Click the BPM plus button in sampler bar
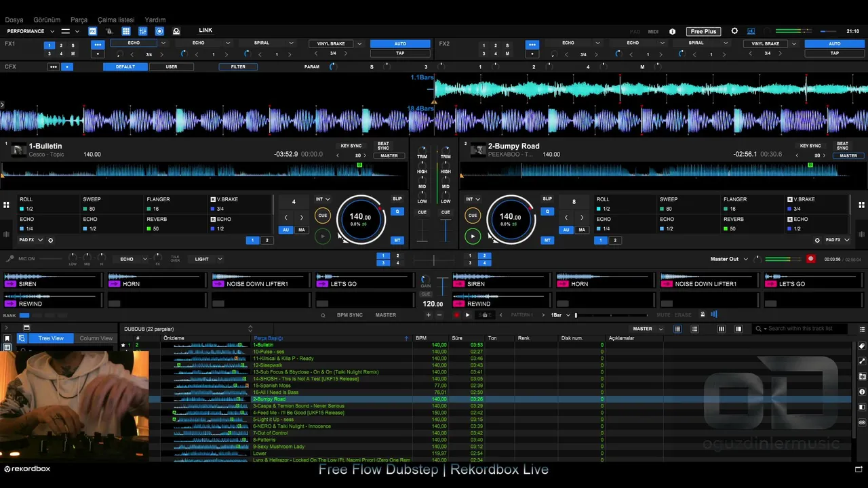 click(x=428, y=315)
